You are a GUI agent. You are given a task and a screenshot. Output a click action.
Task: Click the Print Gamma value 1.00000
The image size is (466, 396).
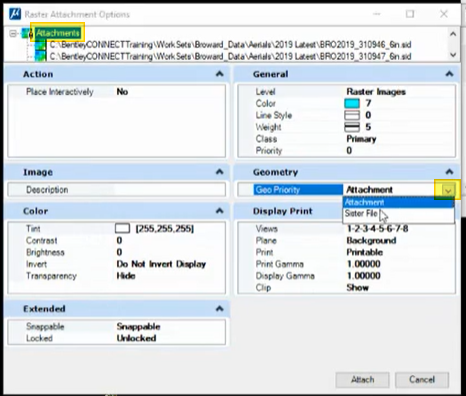(x=363, y=264)
